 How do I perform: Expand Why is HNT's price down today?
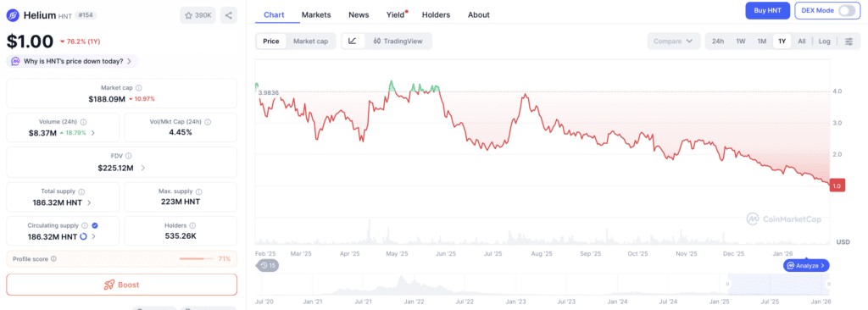73,62
